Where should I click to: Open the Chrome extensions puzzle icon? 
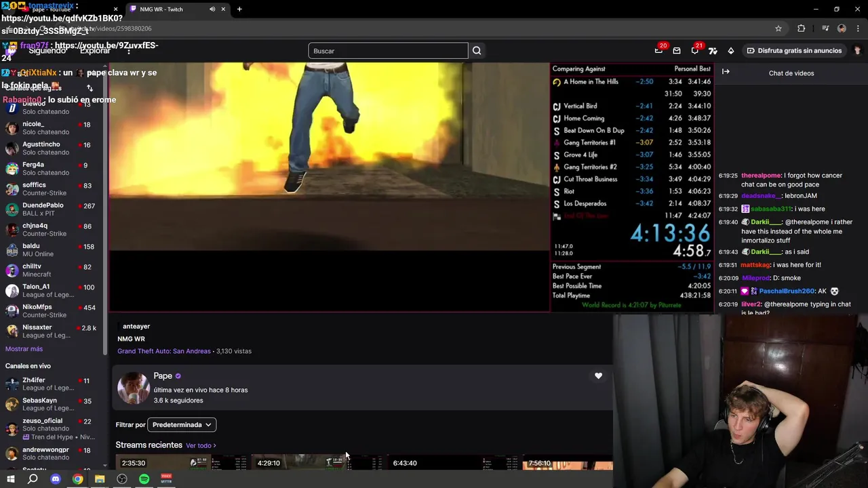802,28
